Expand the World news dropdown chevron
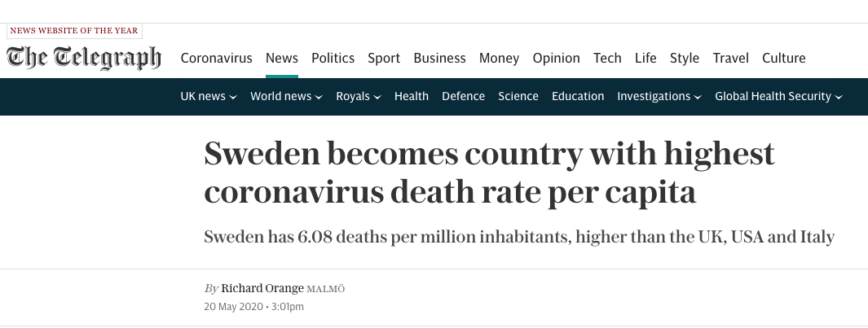Image resolution: width=868 pixels, height=328 pixels. coord(319,98)
